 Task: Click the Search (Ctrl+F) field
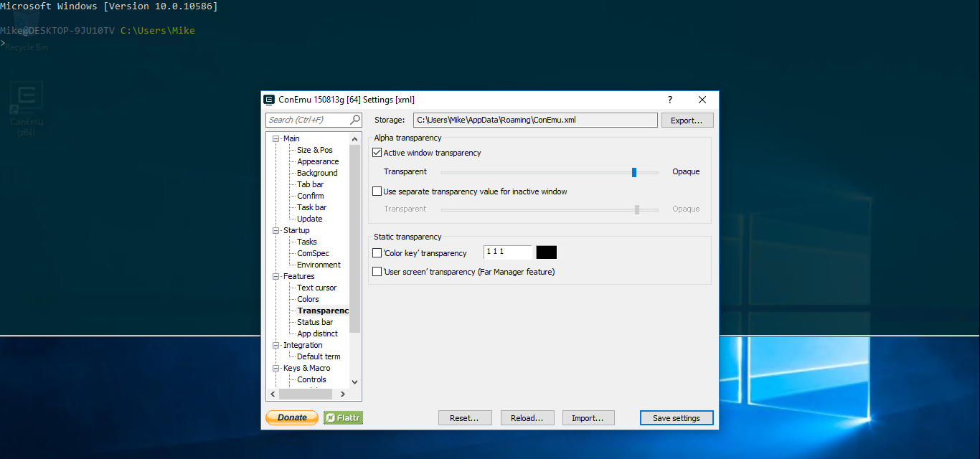coord(313,120)
